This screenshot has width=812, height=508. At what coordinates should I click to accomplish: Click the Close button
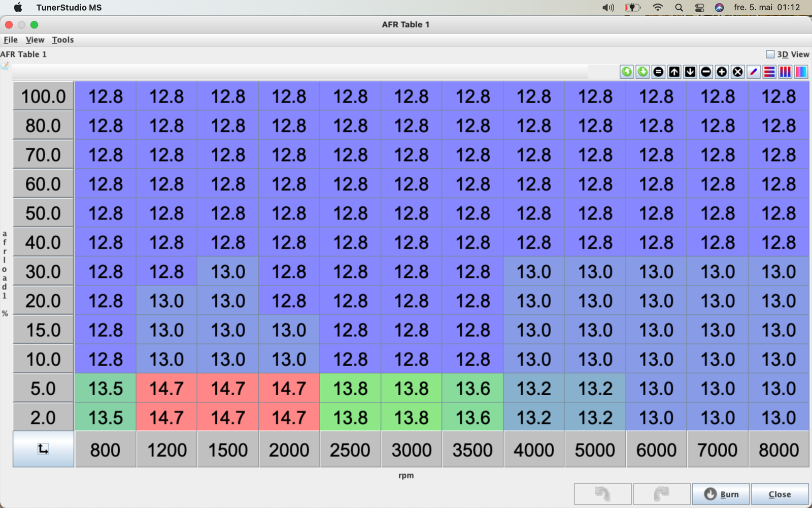coord(780,494)
